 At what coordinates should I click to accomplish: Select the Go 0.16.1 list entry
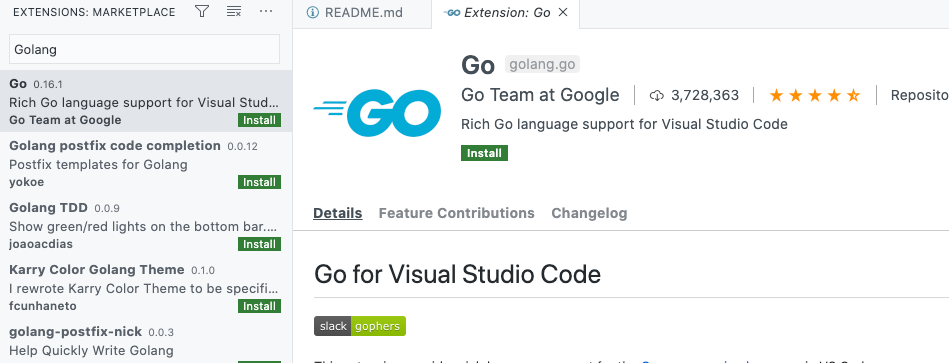[x=146, y=101]
